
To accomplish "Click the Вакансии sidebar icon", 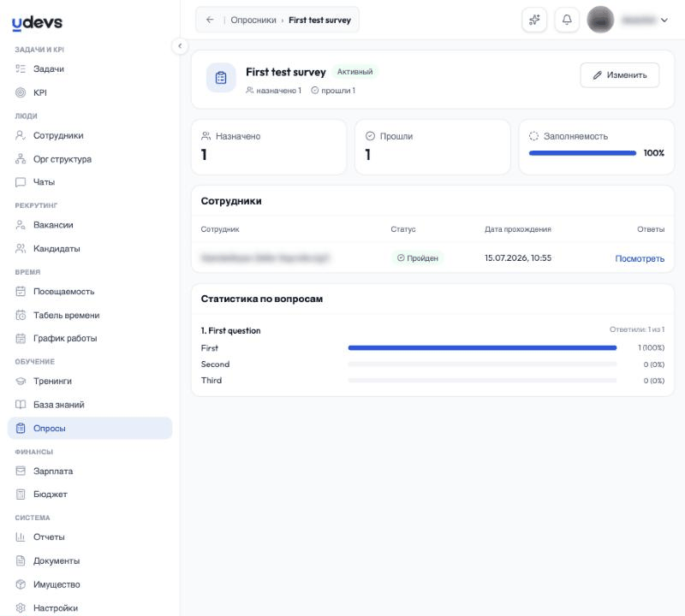I will (21, 225).
